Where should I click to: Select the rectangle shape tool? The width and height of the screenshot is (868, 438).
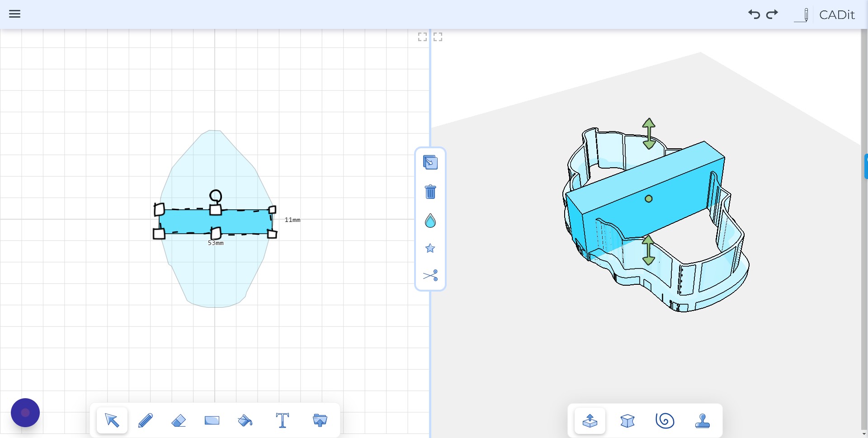[212, 420]
